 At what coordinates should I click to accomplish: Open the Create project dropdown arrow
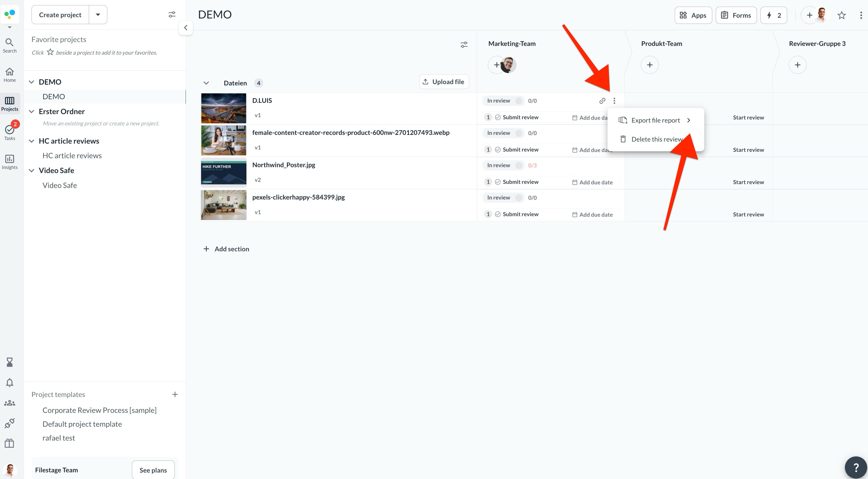coord(98,14)
